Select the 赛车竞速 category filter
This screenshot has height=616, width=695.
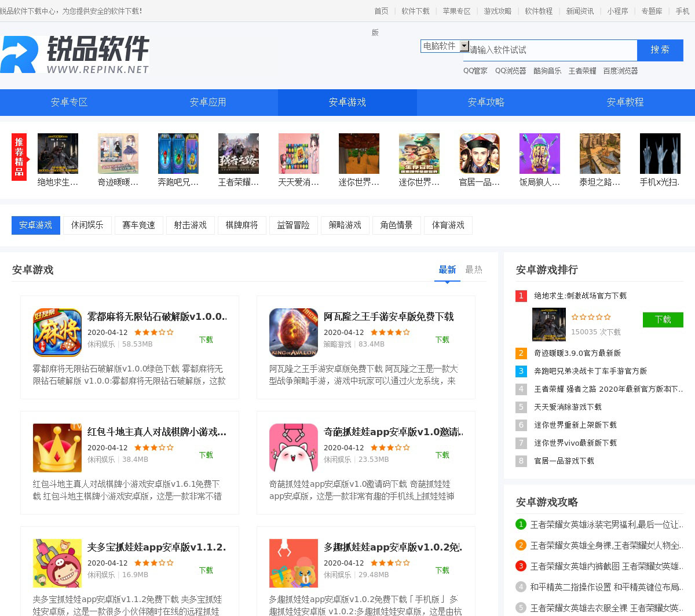click(x=139, y=225)
